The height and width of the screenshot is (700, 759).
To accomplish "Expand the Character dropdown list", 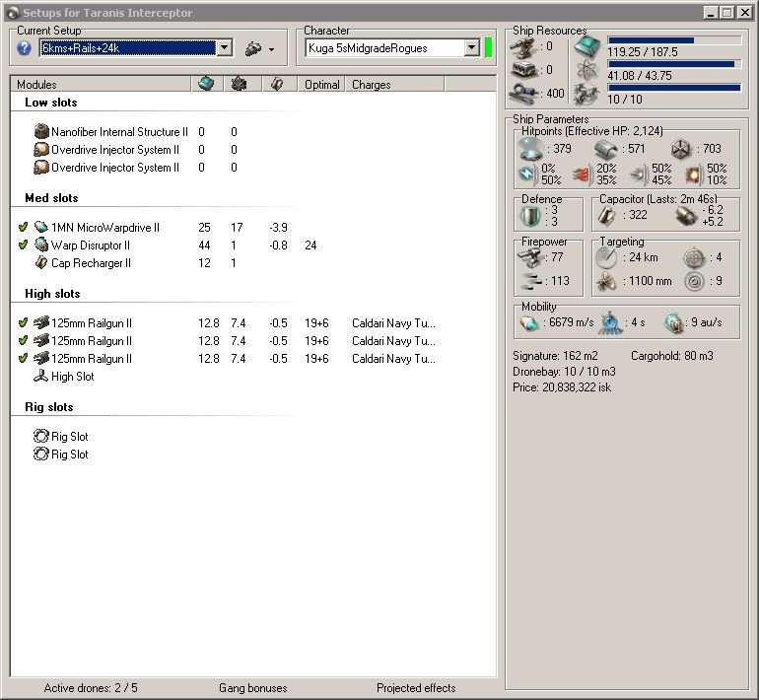I will click(x=471, y=48).
